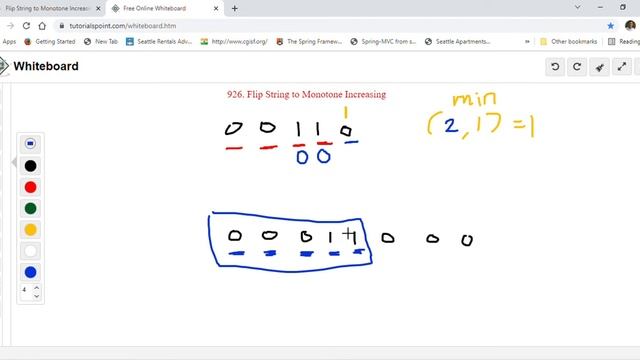
Task: Open the Seattle Apartments bookmark
Action: tap(458, 42)
